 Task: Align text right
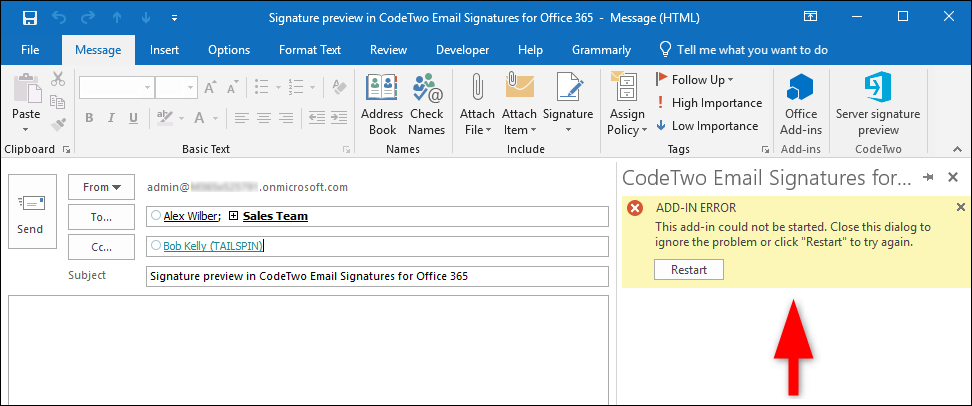pyautogui.click(x=286, y=118)
